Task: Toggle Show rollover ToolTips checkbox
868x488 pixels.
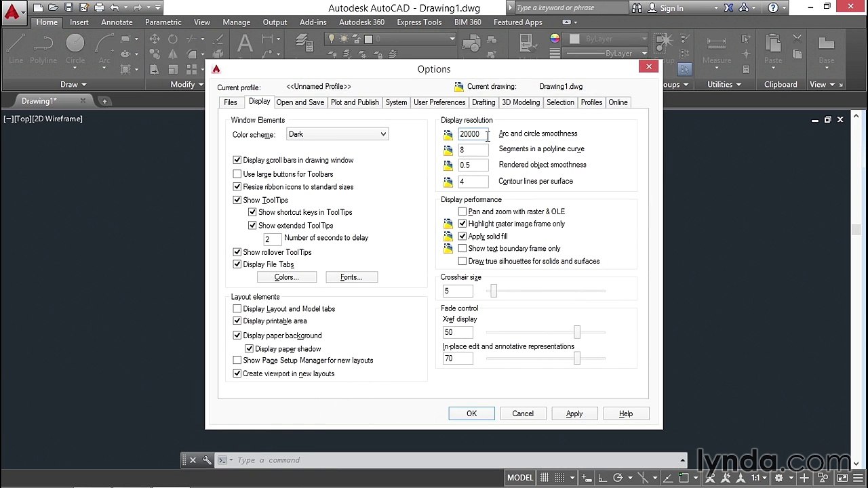Action: pyautogui.click(x=237, y=252)
